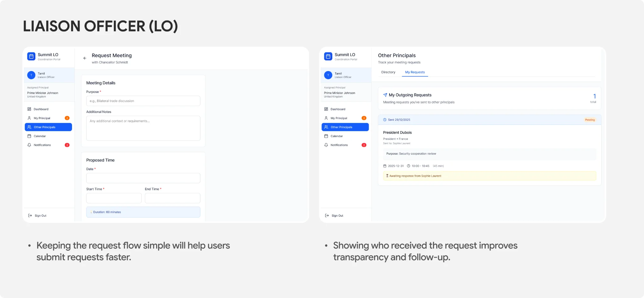Click Summit LO calendar logo in right panel
Screen dimensions: 644x298
pyautogui.click(x=328, y=56)
